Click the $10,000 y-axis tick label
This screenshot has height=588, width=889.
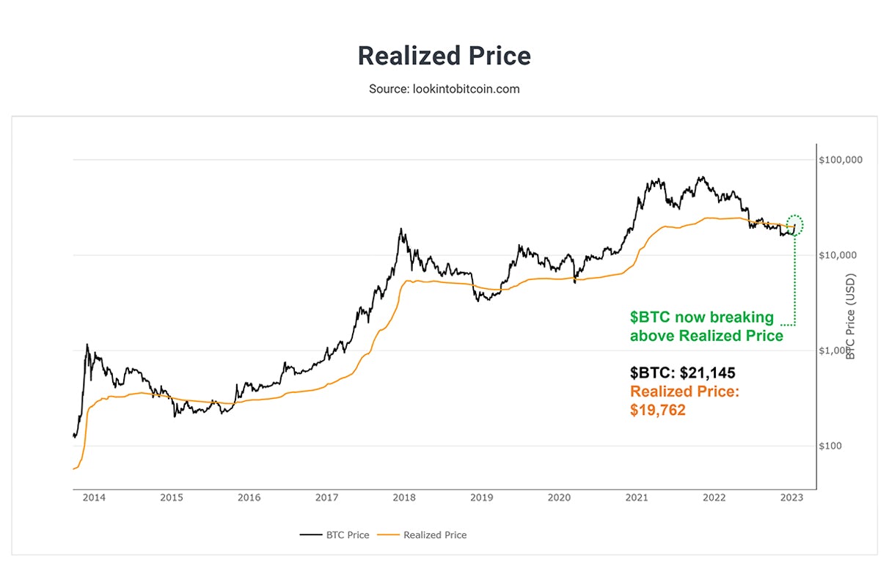coord(839,255)
